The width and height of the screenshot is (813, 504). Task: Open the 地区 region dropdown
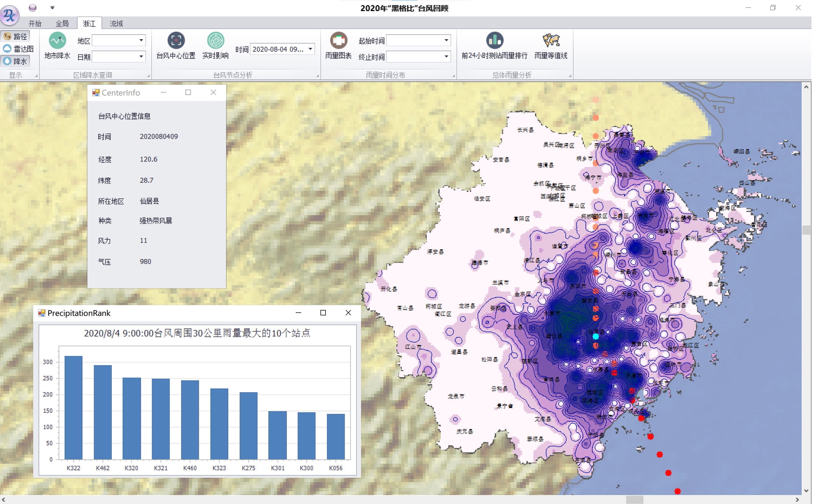pyautogui.click(x=141, y=40)
